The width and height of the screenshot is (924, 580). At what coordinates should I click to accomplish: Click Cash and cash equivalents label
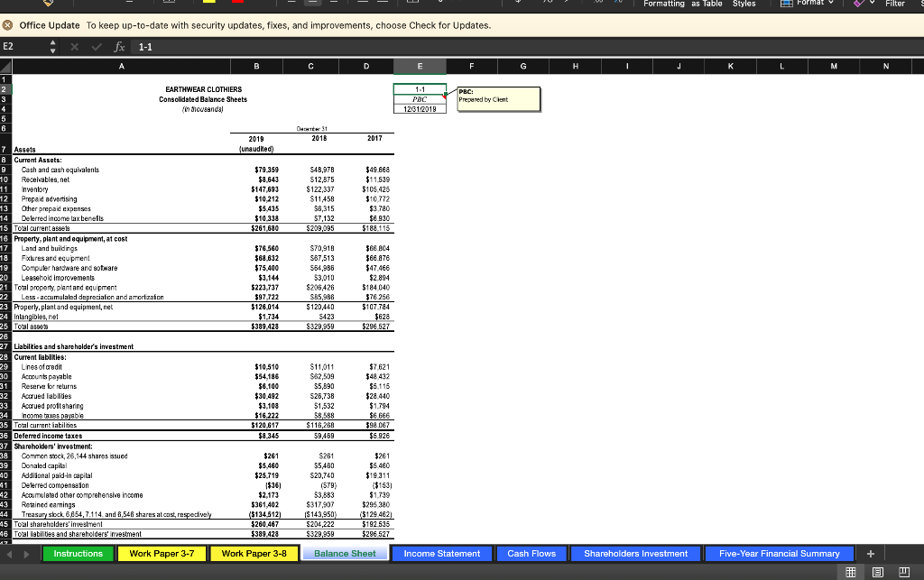60,170
